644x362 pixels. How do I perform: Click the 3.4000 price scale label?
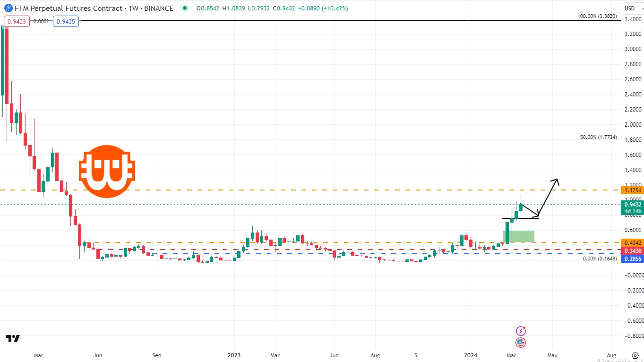[x=633, y=19]
